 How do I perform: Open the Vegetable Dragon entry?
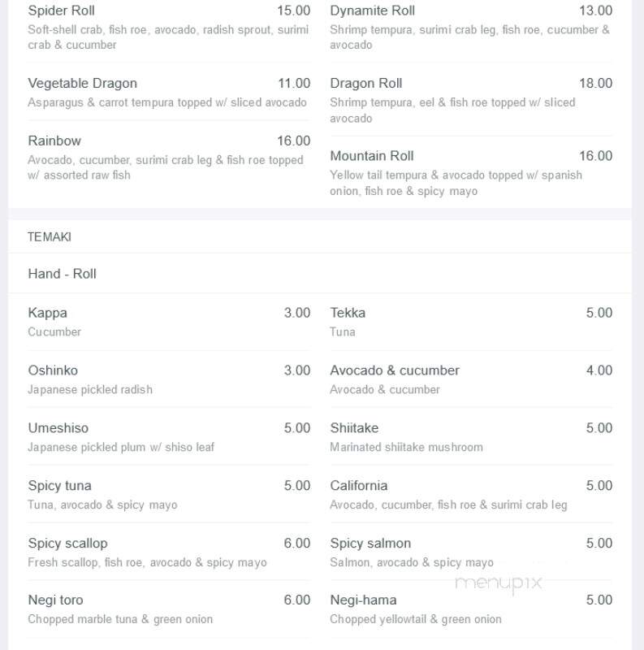pos(169,92)
